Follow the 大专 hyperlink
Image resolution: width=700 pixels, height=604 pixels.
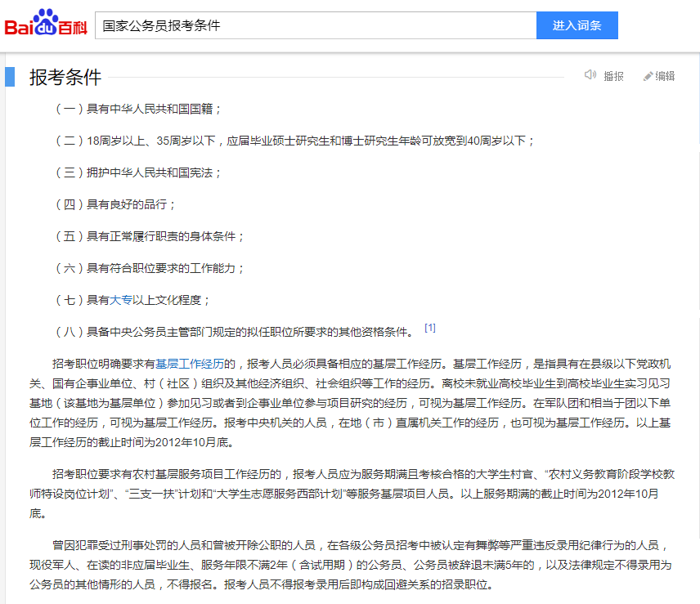(x=120, y=300)
